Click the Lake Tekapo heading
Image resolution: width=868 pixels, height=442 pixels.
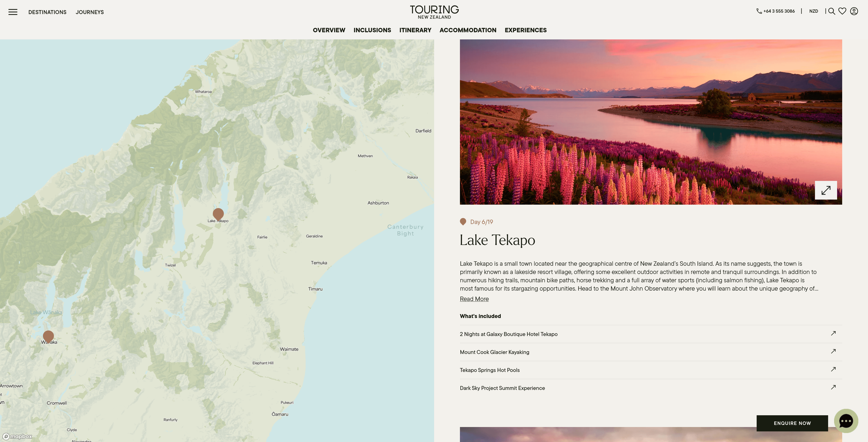pyautogui.click(x=497, y=240)
